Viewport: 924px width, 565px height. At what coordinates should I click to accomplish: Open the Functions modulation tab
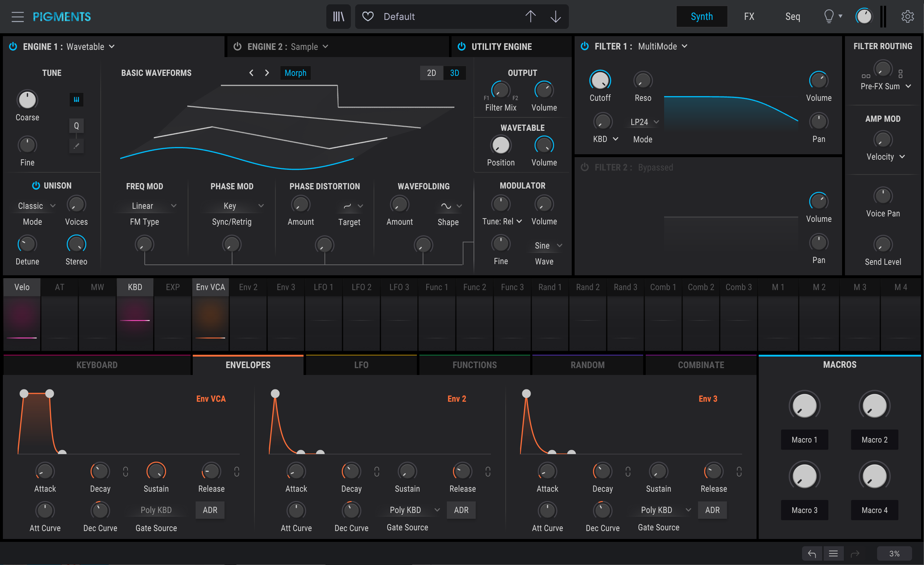474,365
